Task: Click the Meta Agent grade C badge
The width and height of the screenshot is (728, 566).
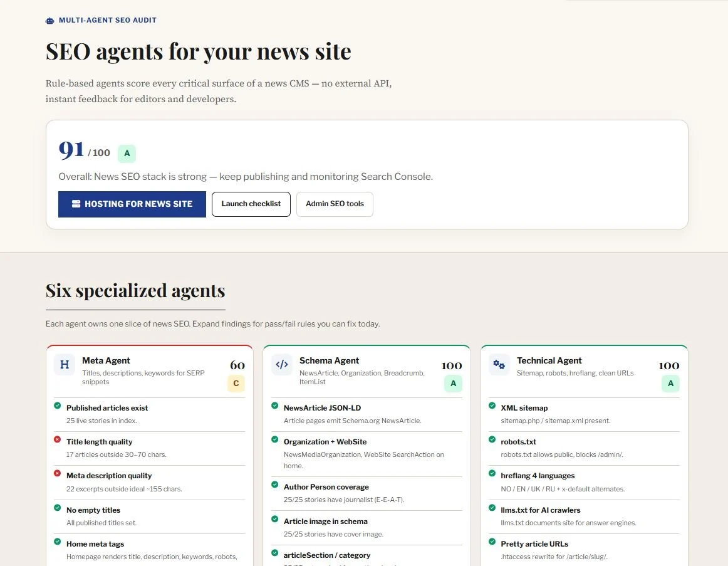Action: [x=236, y=384]
